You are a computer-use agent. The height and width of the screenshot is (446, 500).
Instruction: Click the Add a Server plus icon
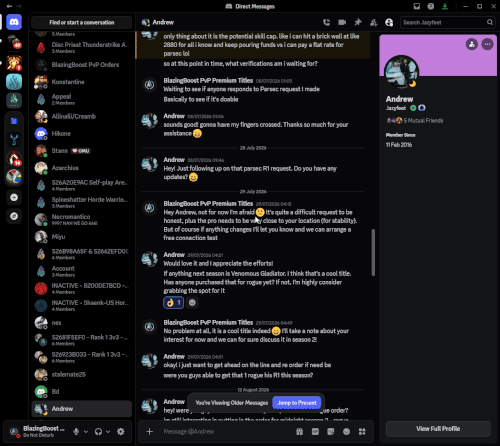[14, 197]
